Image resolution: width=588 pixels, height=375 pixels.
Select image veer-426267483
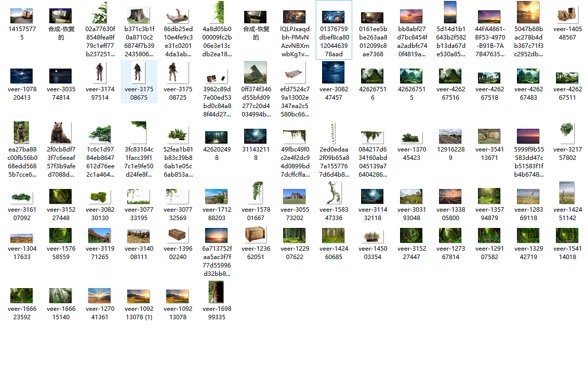point(528,76)
